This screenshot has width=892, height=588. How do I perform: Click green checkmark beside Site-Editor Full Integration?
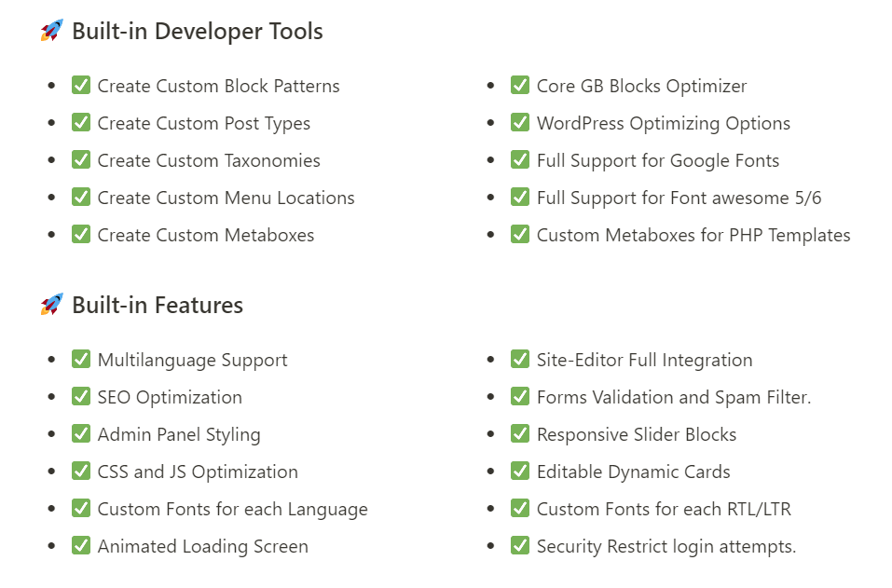[x=520, y=360]
